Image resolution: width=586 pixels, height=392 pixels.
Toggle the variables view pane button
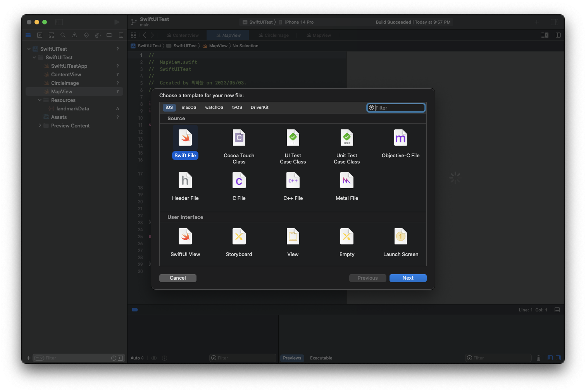[x=550, y=358]
